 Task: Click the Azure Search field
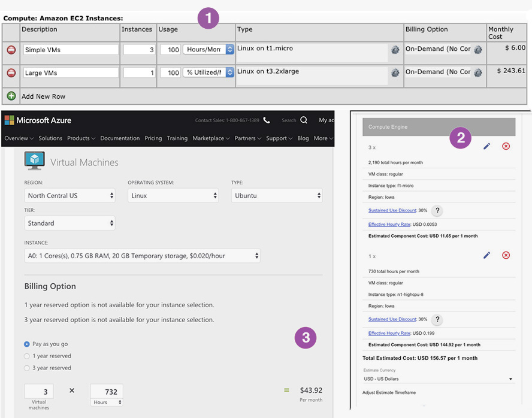pos(289,120)
